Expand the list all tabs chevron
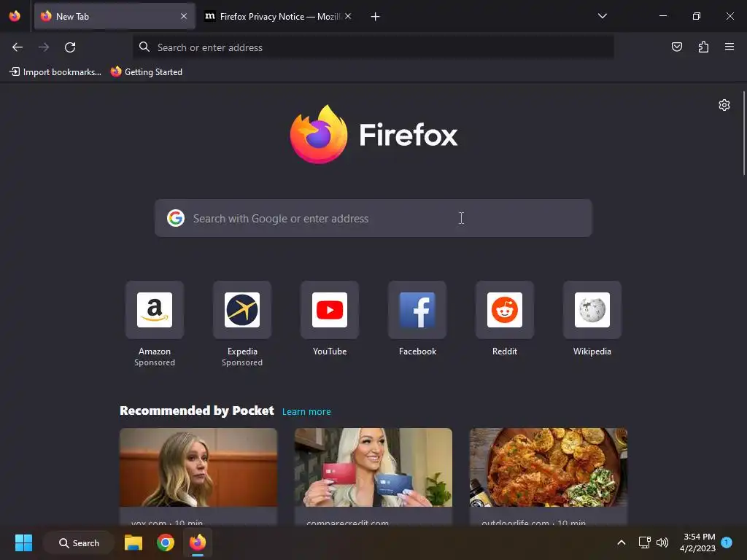This screenshot has height=560, width=747. click(602, 16)
